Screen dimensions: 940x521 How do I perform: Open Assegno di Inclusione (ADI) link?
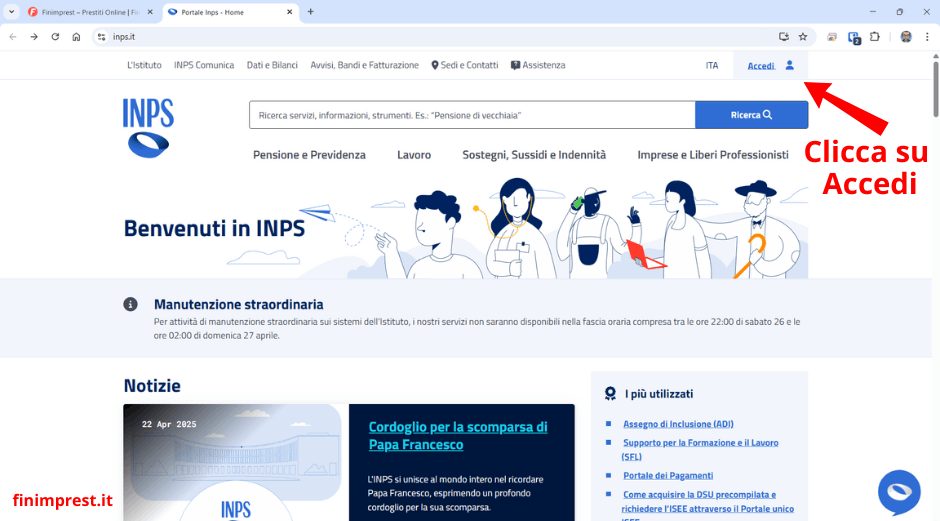click(x=678, y=424)
